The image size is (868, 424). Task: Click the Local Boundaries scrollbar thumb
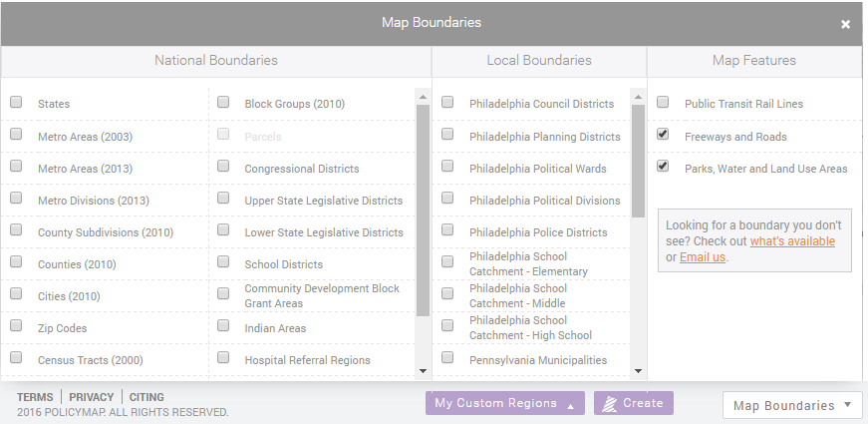(x=638, y=161)
